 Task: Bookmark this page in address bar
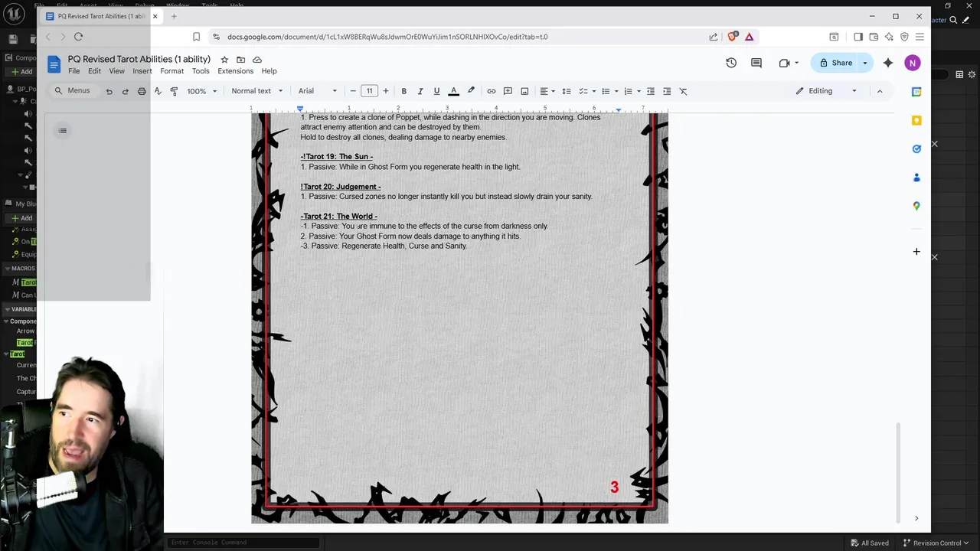pos(196,37)
